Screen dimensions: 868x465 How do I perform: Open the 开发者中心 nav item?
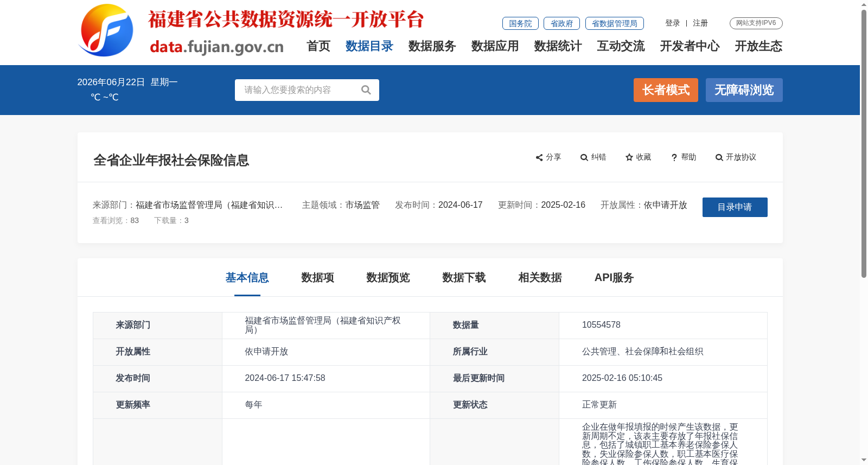(x=690, y=46)
